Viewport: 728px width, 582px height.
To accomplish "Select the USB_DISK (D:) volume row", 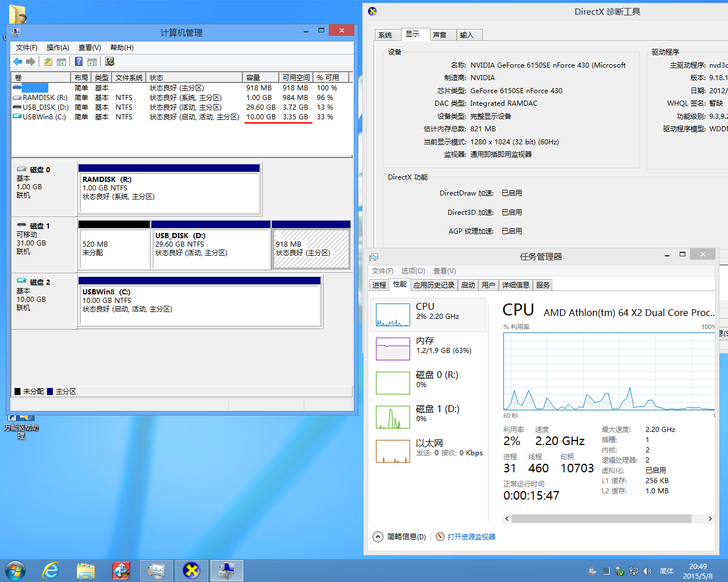I will pyautogui.click(x=181, y=107).
